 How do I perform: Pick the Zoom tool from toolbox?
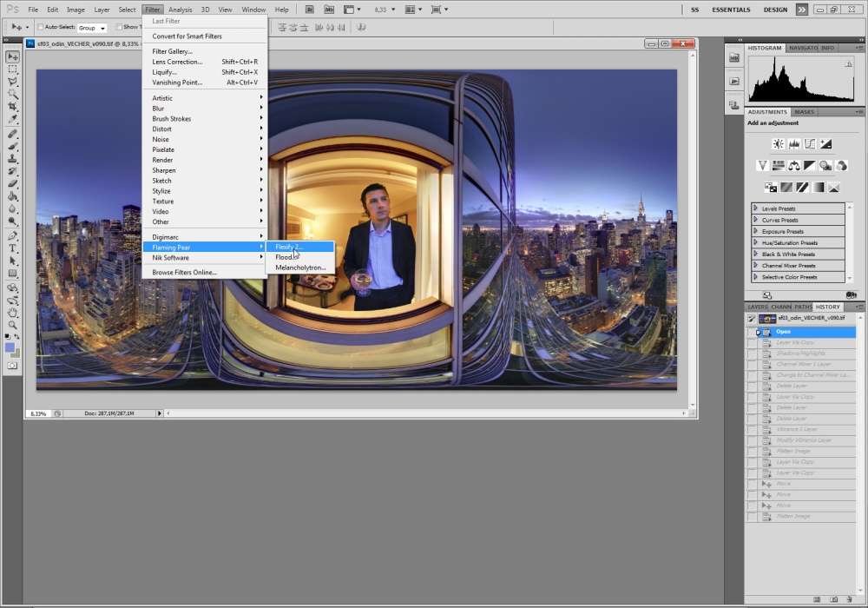click(13, 324)
